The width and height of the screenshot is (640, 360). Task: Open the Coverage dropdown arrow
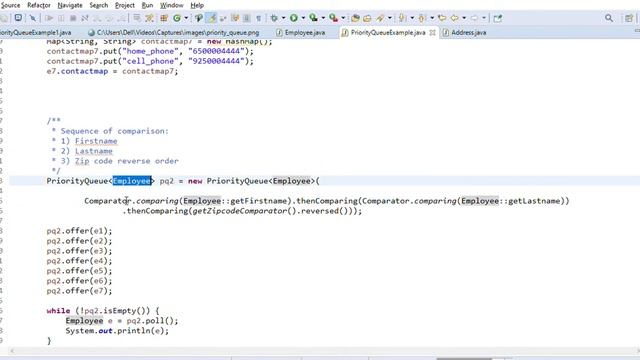coord(323,18)
